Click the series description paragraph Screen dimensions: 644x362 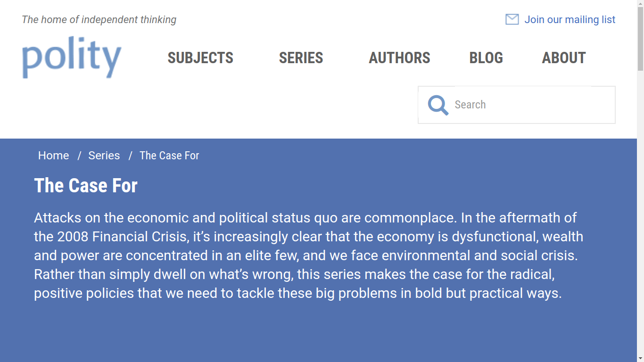(308, 255)
